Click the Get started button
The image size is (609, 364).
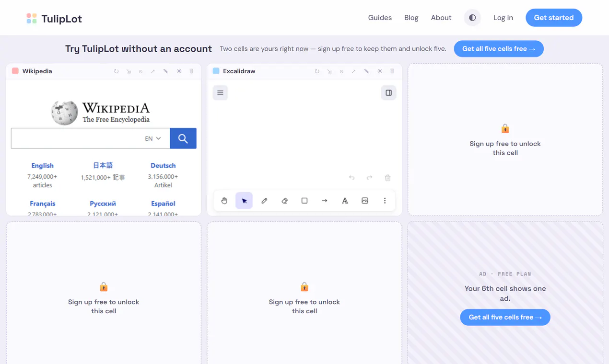click(x=554, y=18)
